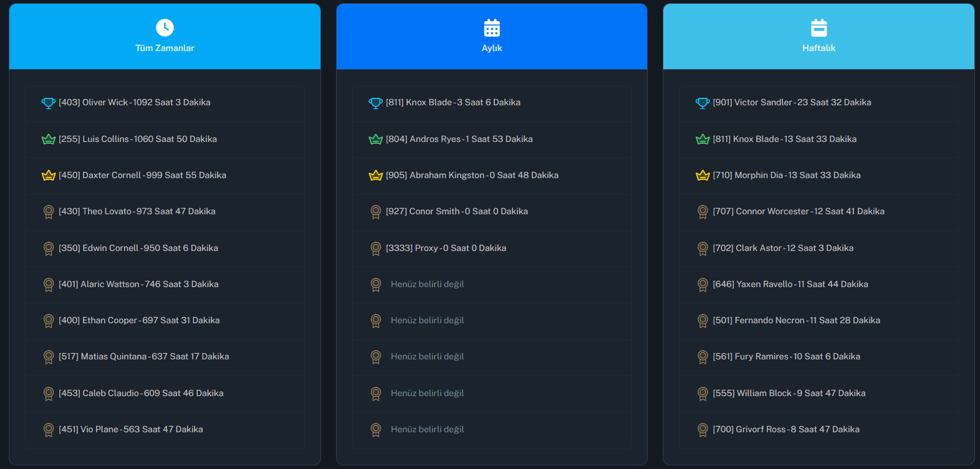Select the Knox Blade entry in Aylık list
The image size is (980, 469).
(453, 103)
